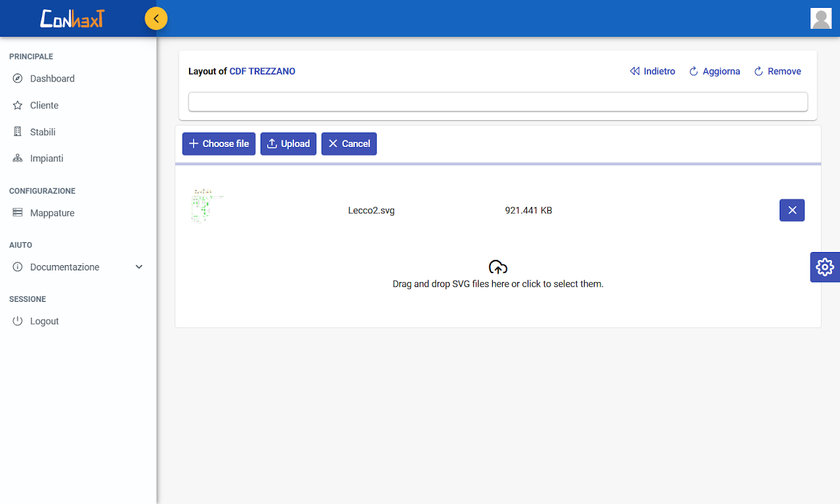Go back using the Indietro link
Image resolution: width=840 pixels, height=504 pixels.
click(x=652, y=72)
